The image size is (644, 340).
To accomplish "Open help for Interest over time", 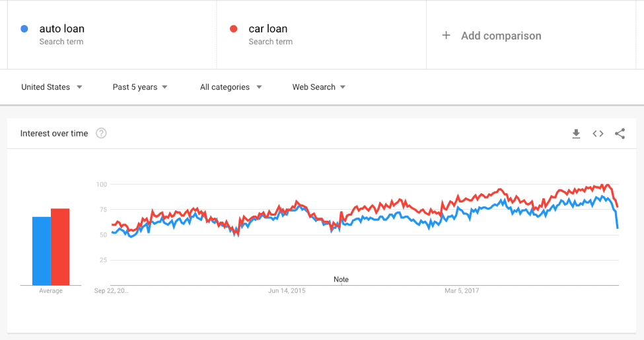I will click(x=101, y=133).
